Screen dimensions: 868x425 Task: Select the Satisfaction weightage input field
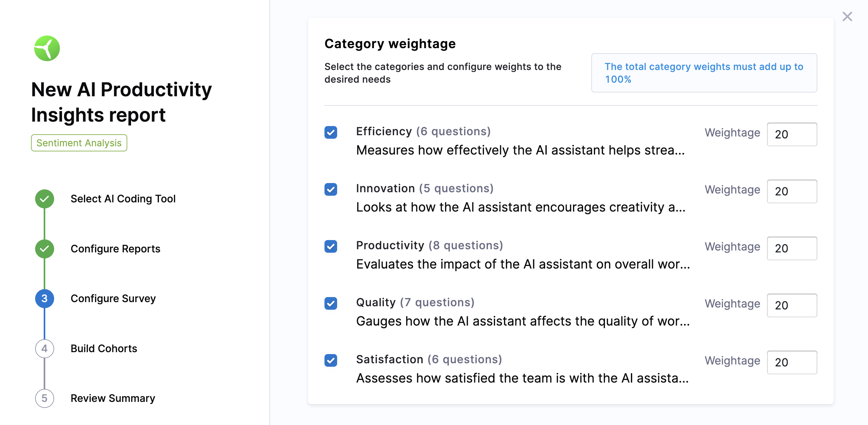tap(791, 362)
